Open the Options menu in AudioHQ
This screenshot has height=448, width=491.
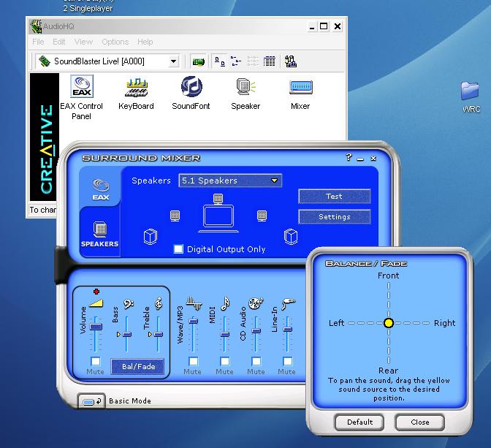(x=115, y=42)
